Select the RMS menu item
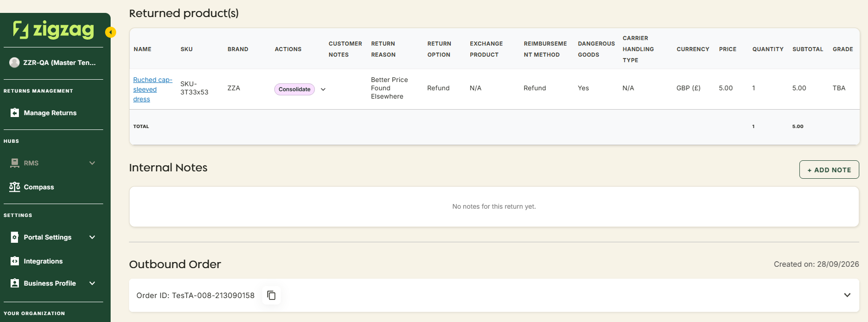The height and width of the screenshot is (322, 868). coord(31,163)
